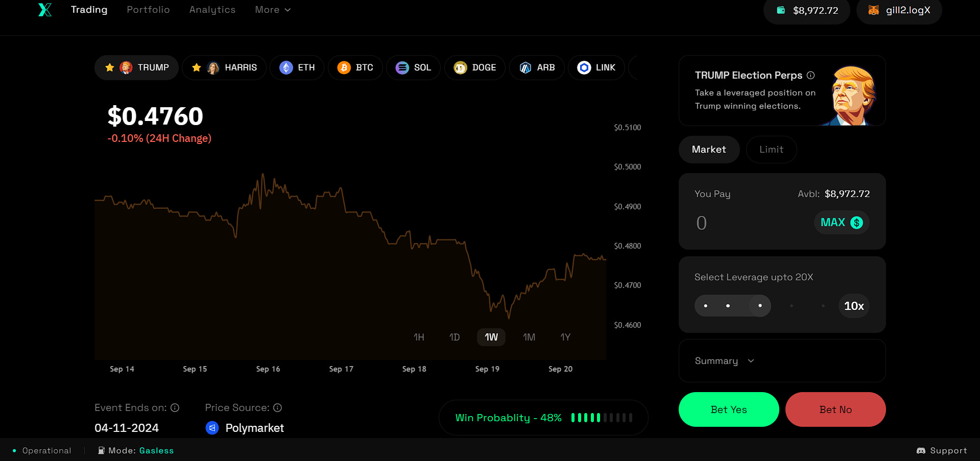Select the HARRIS market chip
The image size is (980, 461).
pyautogui.click(x=224, y=67)
